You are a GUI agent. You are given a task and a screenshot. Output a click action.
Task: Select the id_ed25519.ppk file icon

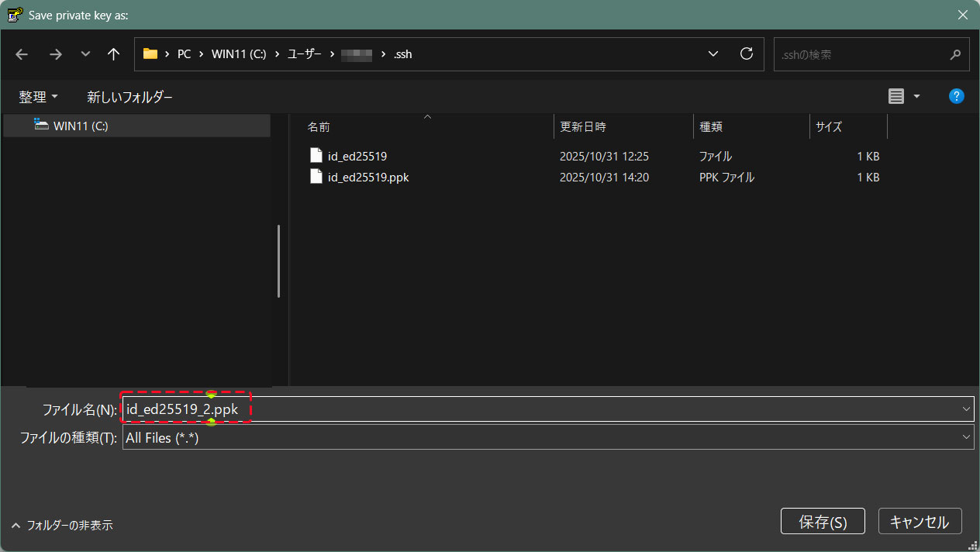(x=316, y=177)
